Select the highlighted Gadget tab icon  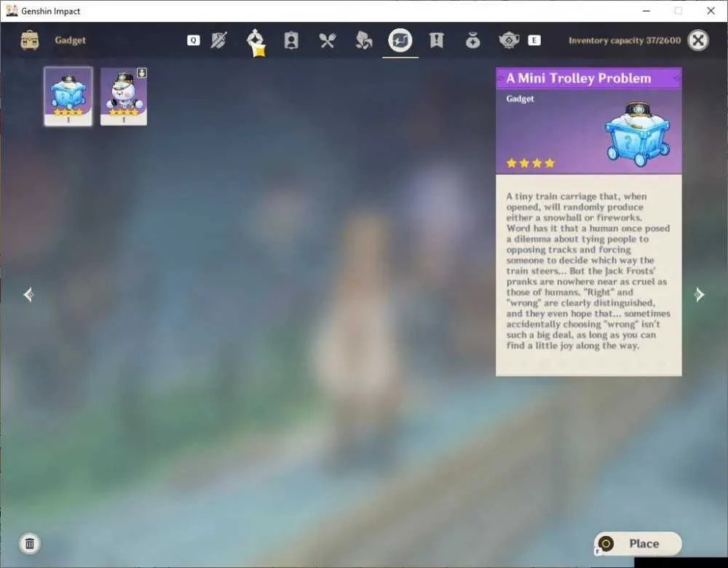[x=400, y=40]
